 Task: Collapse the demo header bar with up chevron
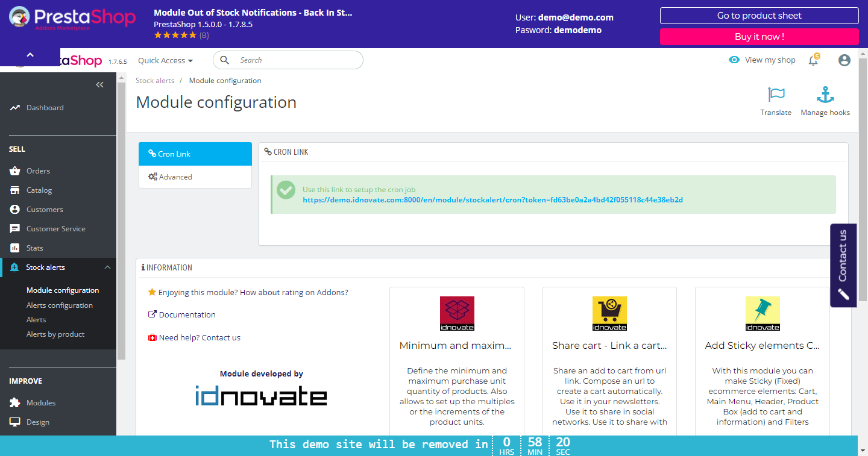tap(30, 55)
